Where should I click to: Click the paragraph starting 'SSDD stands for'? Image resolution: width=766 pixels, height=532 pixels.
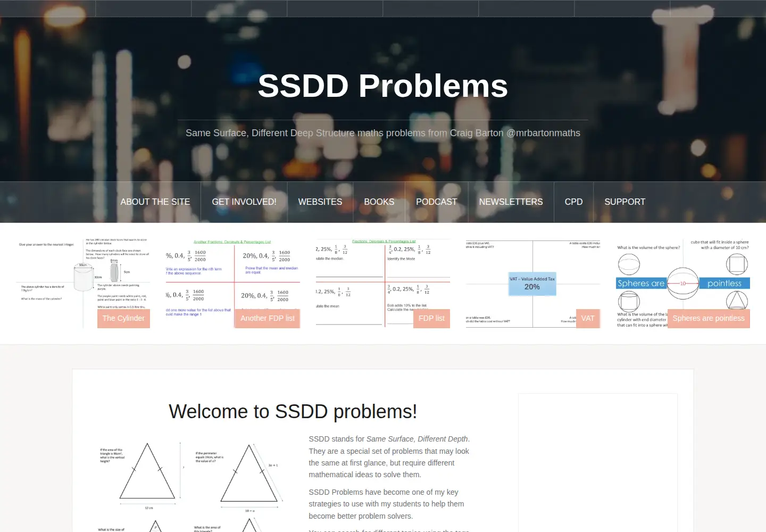(389, 456)
